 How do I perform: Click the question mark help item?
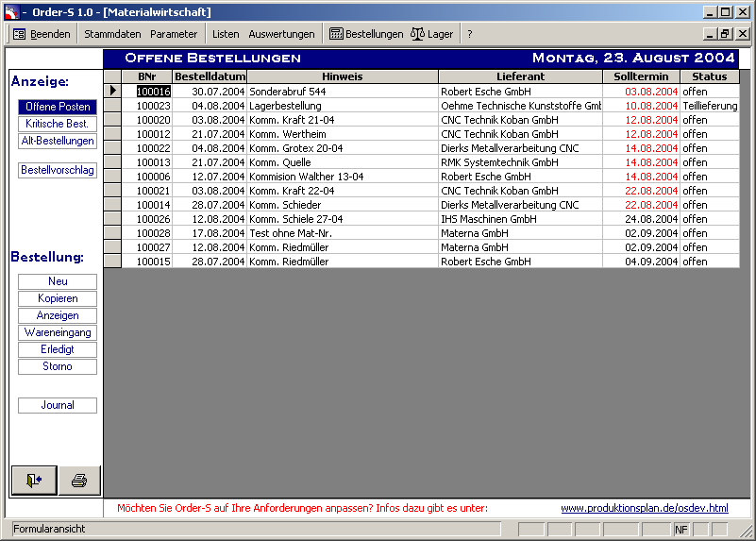(469, 34)
